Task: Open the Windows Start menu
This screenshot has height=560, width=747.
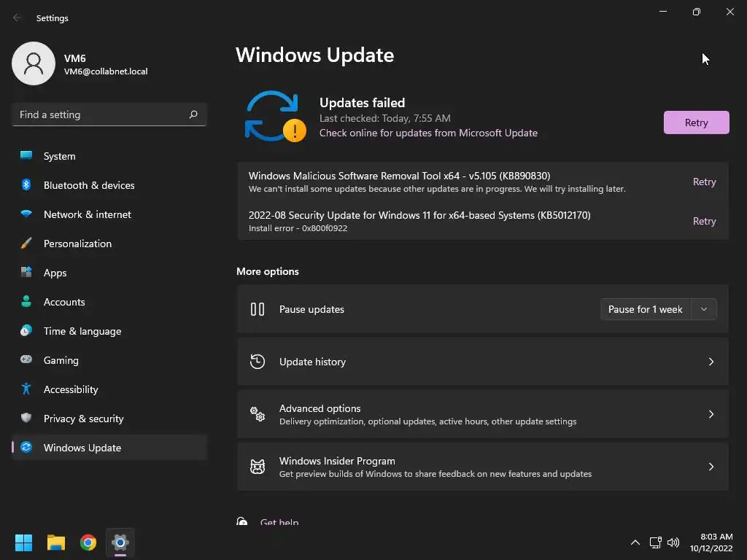Action: coord(23,542)
